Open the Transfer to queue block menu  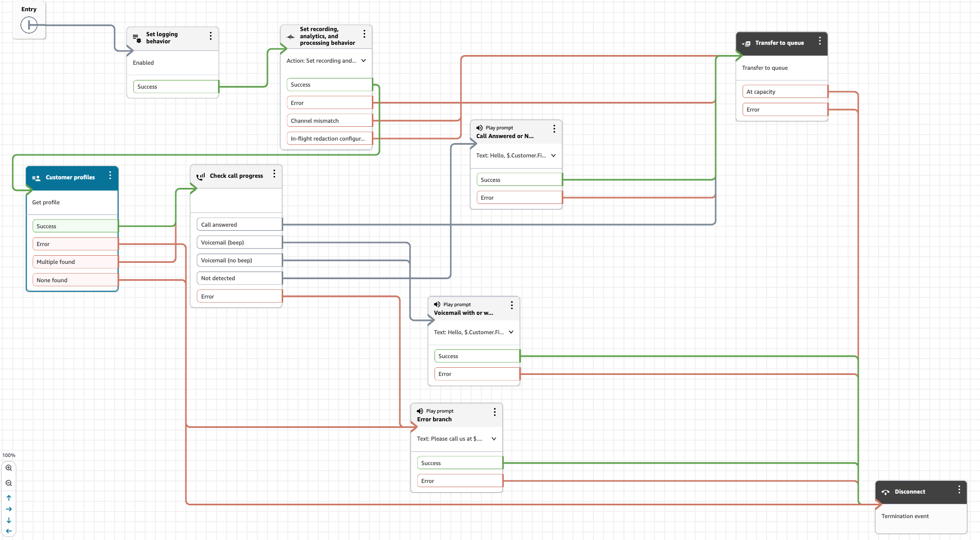(820, 41)
